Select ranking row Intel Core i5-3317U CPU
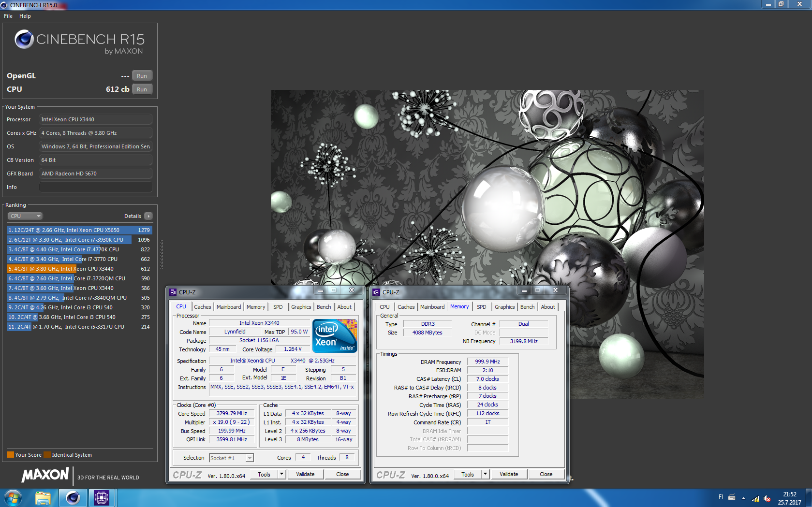The height and width of the screenshot is (507, 812). [79, 327]
